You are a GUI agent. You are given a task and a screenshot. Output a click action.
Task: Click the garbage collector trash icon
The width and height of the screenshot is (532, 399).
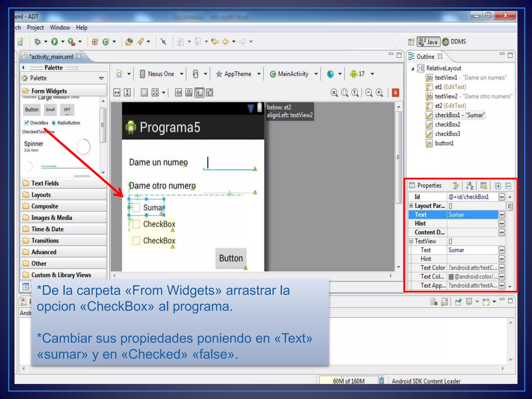tap(381, 381)
